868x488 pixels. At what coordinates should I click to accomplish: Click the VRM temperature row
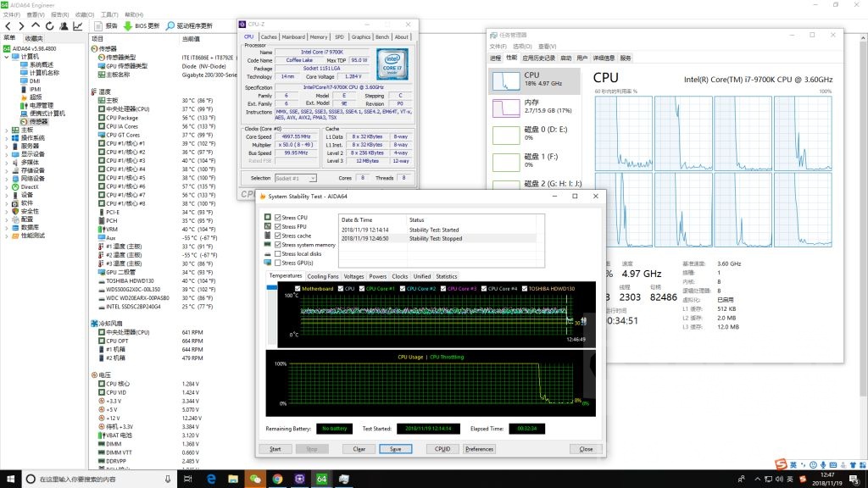click(111, 229)
